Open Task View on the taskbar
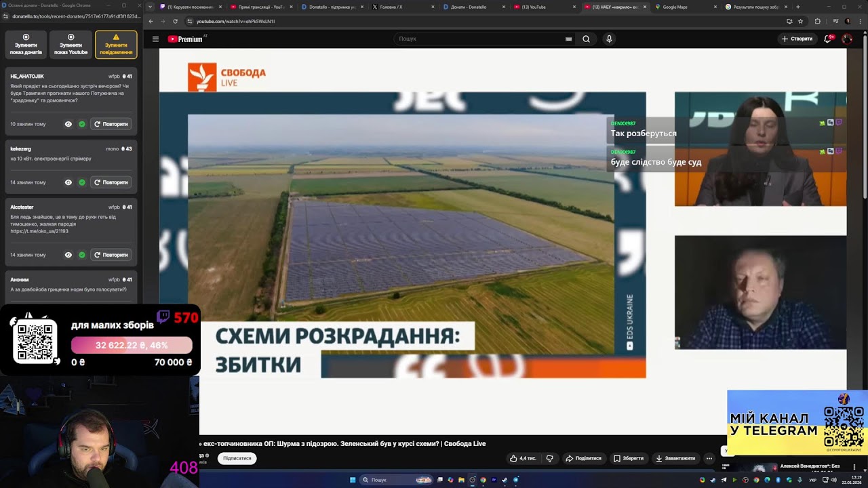 coord(440,480)
